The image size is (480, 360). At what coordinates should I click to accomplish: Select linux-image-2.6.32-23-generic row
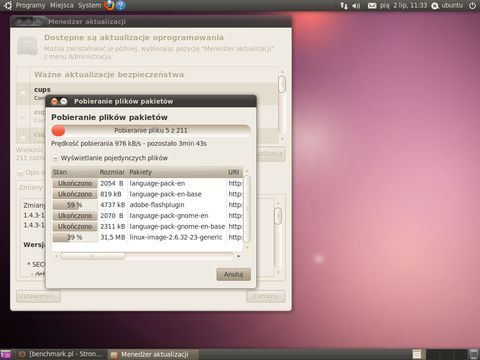tap(147, 237)
